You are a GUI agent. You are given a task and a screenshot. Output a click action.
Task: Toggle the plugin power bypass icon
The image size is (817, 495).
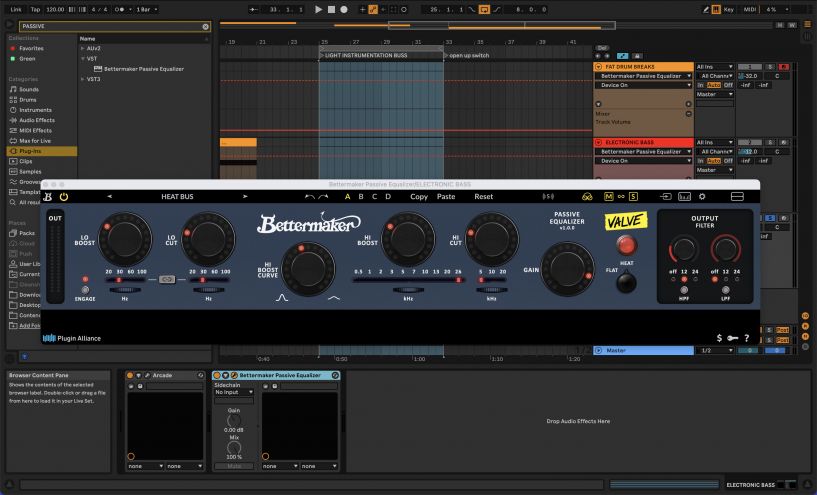point(64,196)
